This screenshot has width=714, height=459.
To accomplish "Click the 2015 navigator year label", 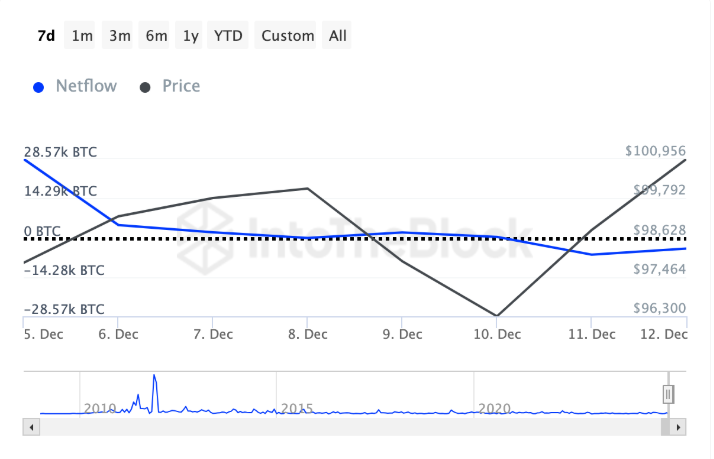I will click(x=296, y=408).
